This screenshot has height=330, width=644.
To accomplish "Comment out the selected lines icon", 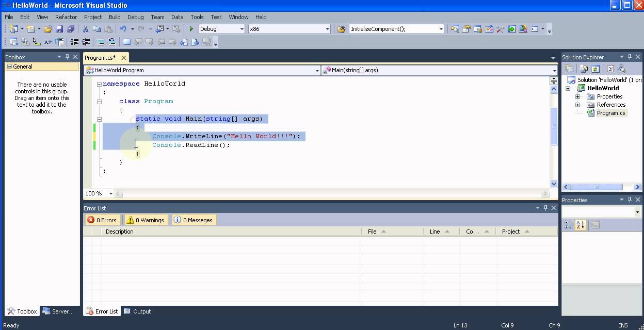I will (100, 42).
